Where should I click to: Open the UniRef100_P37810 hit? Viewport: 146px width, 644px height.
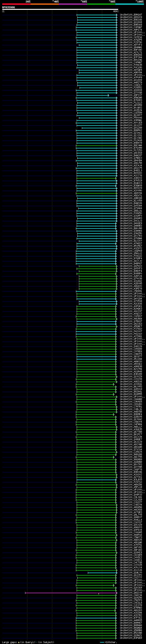131,329
